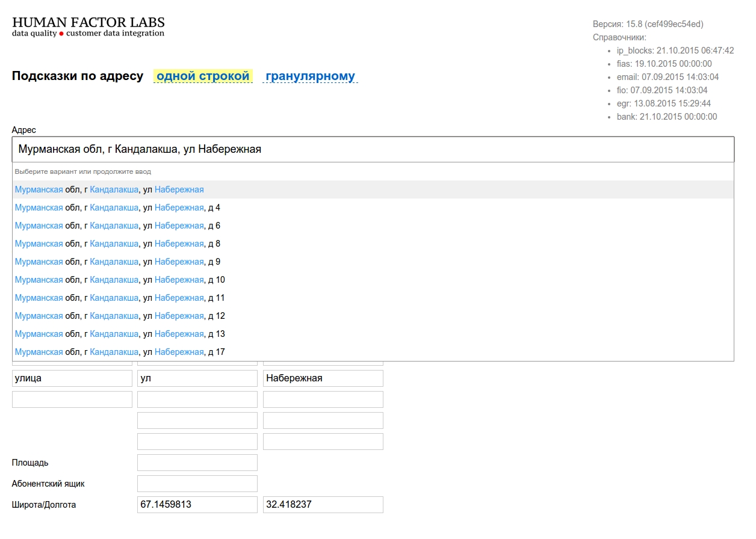Image resolution: width=756 pixels, height=539 pixels.
Task: Click the 'Набережная' street name field
Action: coord(323,378)
